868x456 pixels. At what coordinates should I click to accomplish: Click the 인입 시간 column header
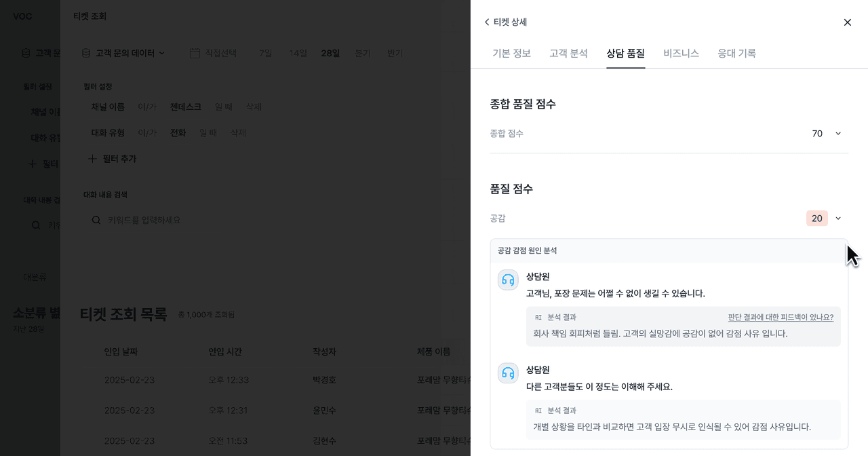point(225,351)
